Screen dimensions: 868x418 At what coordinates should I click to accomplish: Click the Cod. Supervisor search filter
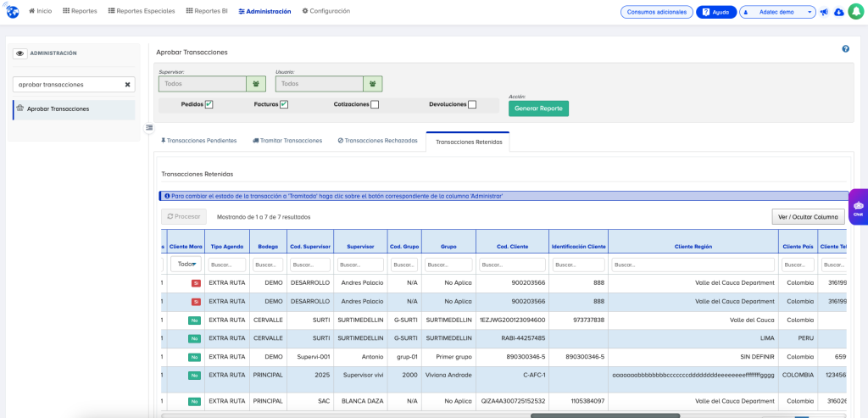[310, 265]
